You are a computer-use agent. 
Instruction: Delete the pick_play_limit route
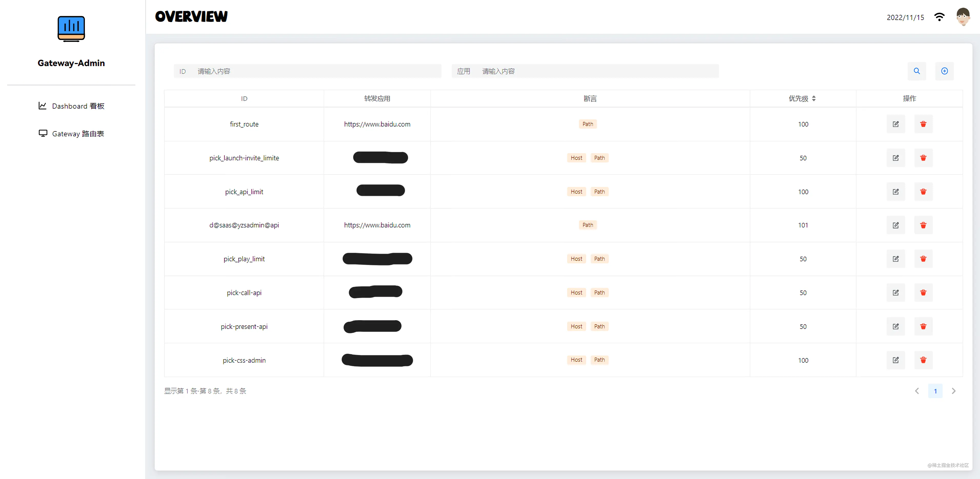tap(923, 259)
